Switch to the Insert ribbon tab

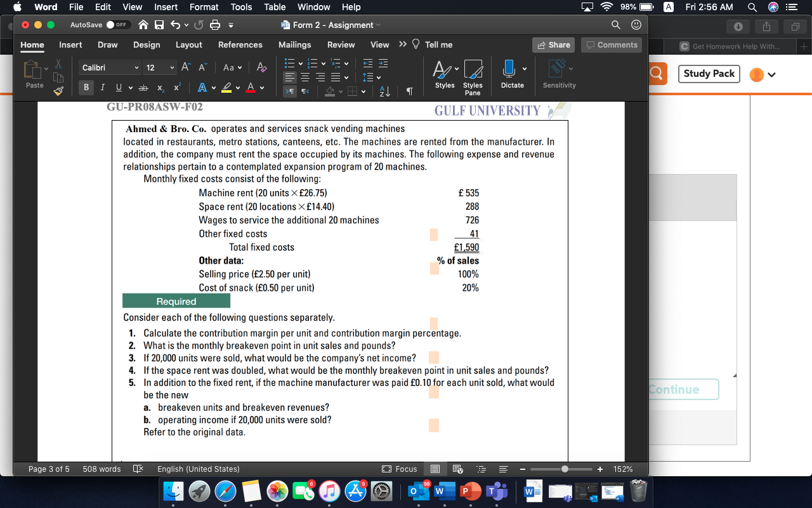pos(70,44)
